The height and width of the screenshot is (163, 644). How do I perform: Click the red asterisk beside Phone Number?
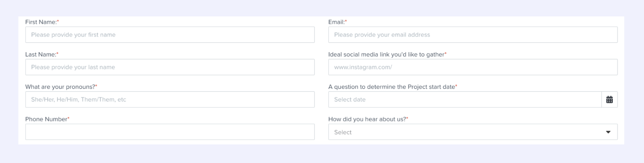(x=69, y=118)
